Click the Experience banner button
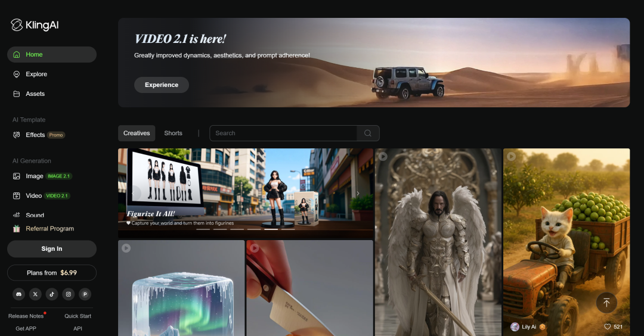644x336 pixels. tap(162, 85)
